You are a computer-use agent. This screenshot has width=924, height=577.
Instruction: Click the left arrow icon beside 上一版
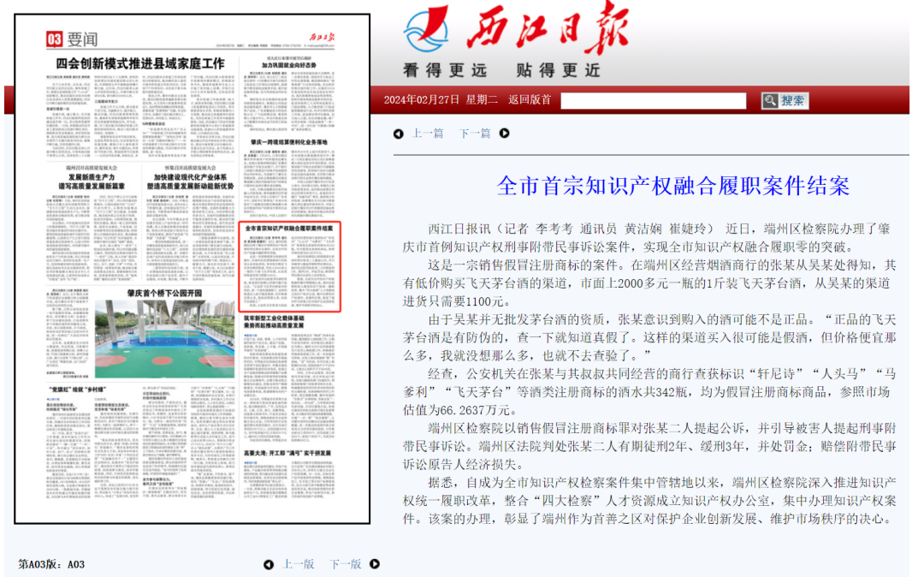269,565
